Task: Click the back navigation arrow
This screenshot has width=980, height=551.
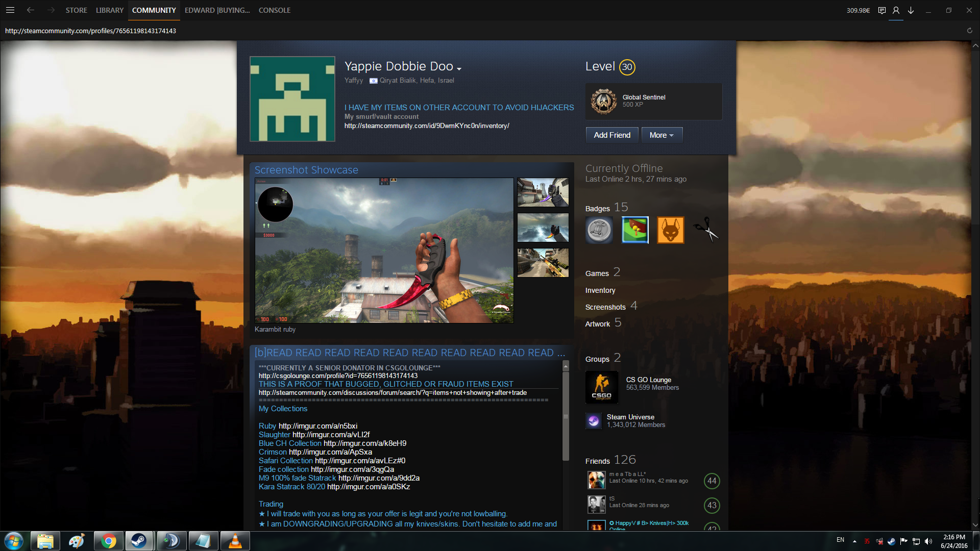Action: pyautogui.click(x=31, y=10)
